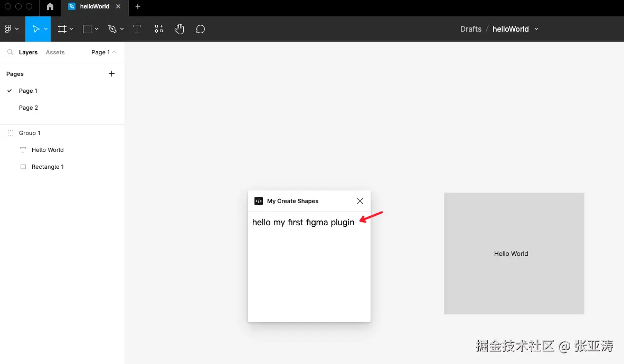This screenshot has width=624, height=364.
Task: Click the My Create Shapes title
Action: click(292, 201)
